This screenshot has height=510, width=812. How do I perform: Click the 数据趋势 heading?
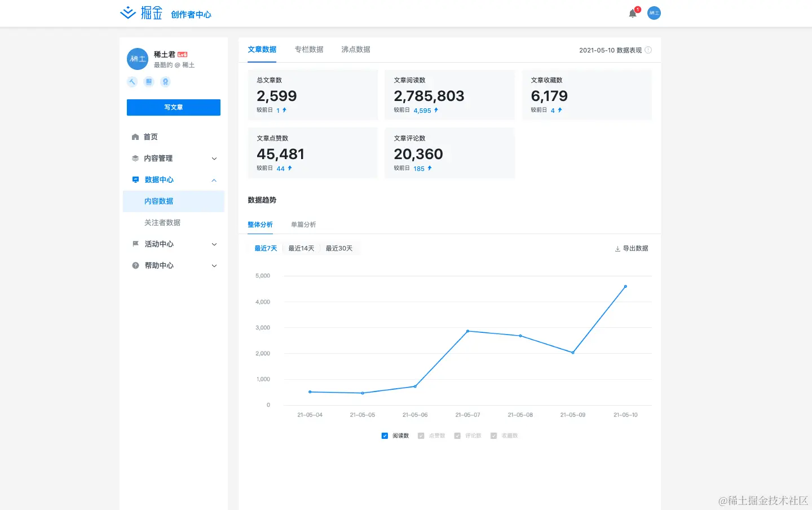pos(262,200)
